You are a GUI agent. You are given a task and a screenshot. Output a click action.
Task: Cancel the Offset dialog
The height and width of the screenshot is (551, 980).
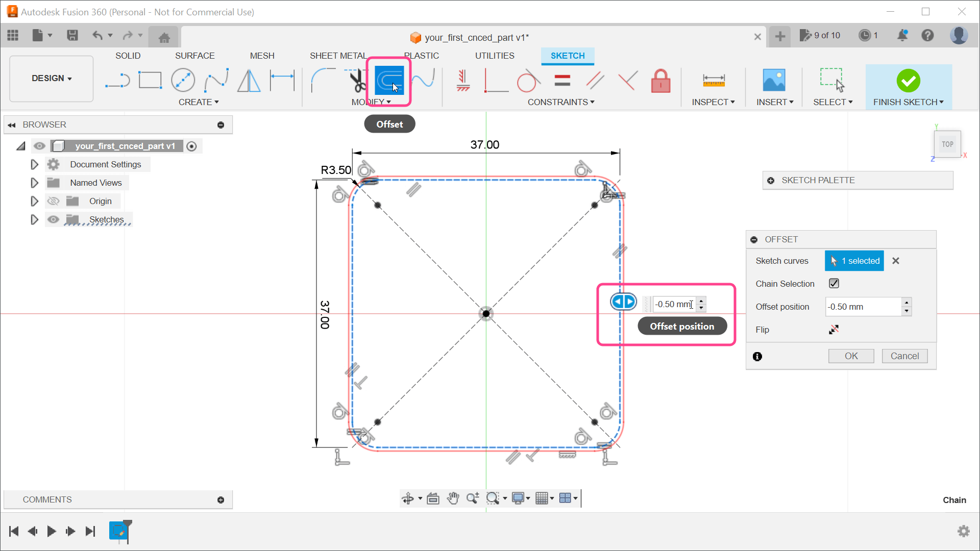904,356
